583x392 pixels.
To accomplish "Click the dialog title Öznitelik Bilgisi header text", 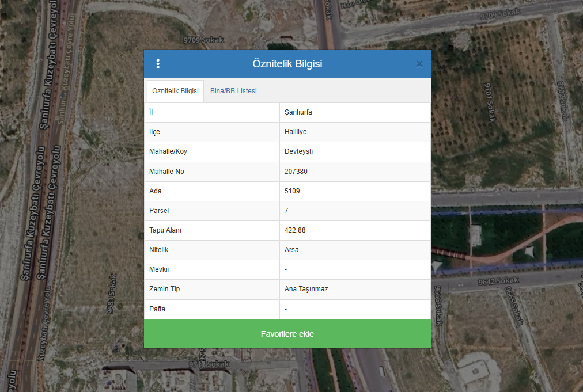I will (287, 64).
